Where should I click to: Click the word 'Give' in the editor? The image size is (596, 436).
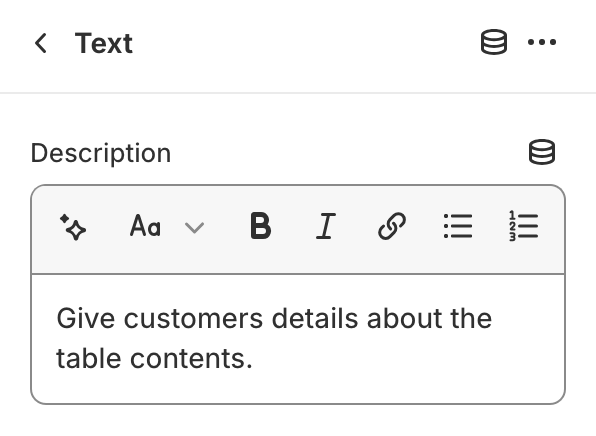click(86, 318)
